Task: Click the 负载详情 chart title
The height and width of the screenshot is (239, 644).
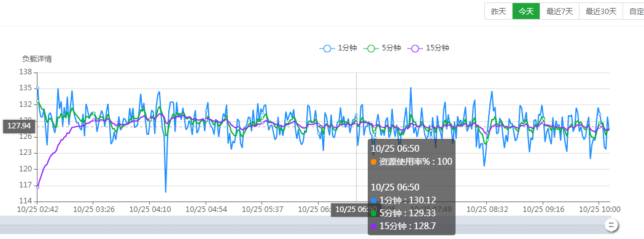Action: pyautogui.click(x=37, y=59)
